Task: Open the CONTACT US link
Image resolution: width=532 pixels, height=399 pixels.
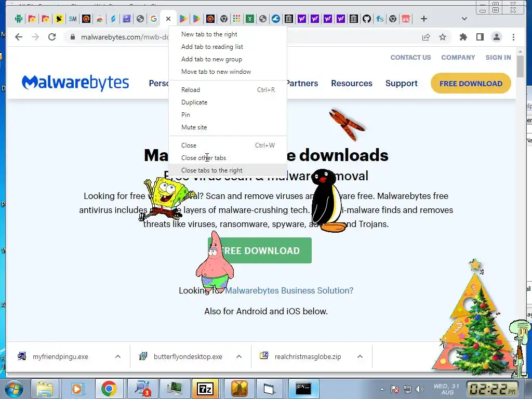Action: click(410, 58)
